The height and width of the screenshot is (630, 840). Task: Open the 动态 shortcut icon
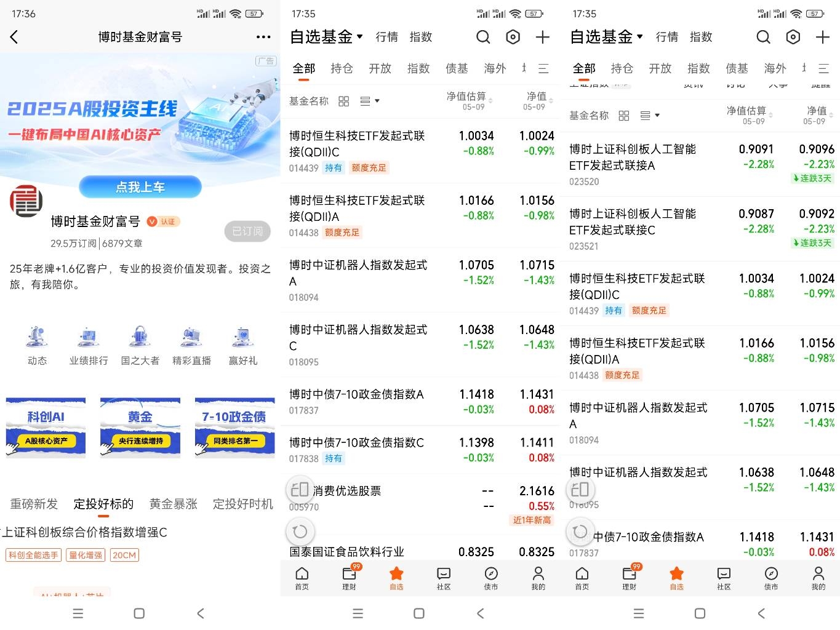(37, 346)
